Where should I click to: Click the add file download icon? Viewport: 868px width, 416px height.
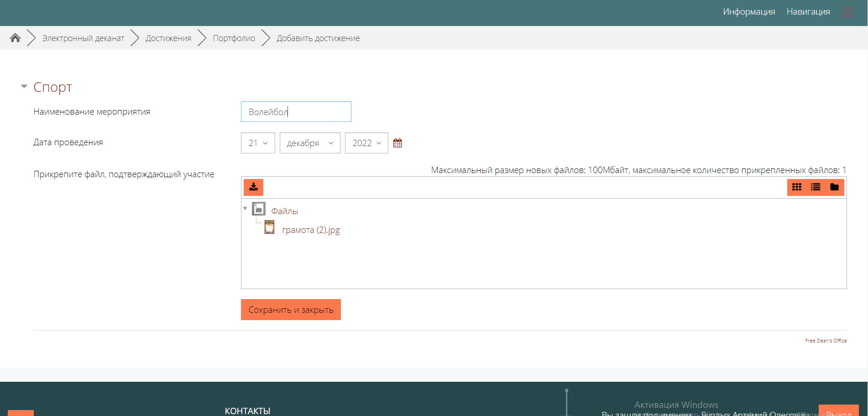click(253, 187)
